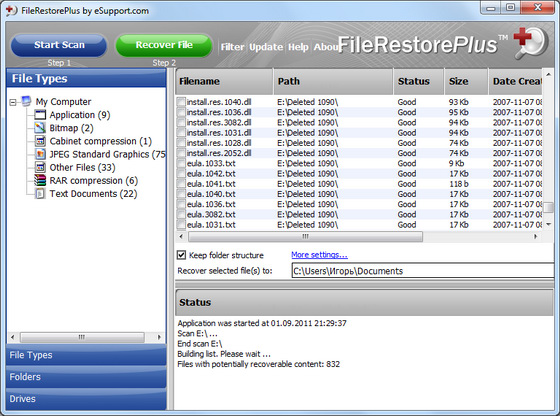Click the file list scroll up arrow
The image size is (560, 416).
pos(548,74)
